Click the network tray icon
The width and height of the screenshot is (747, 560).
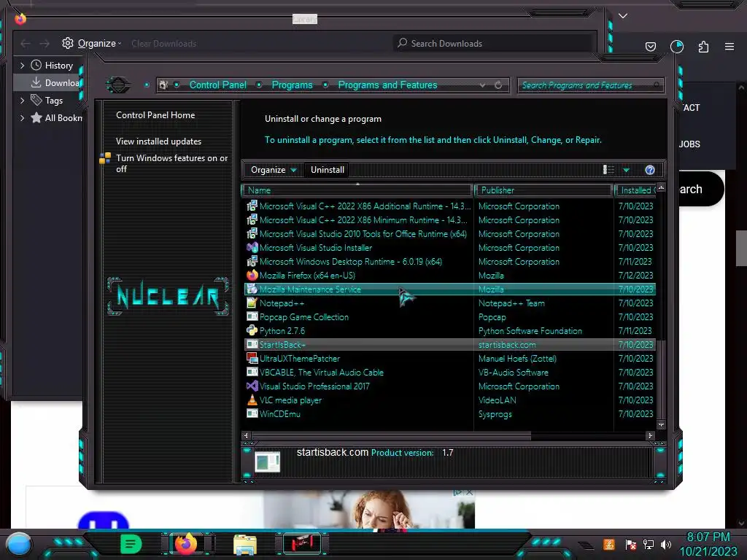pyautogui.click(x=648, y=544)
